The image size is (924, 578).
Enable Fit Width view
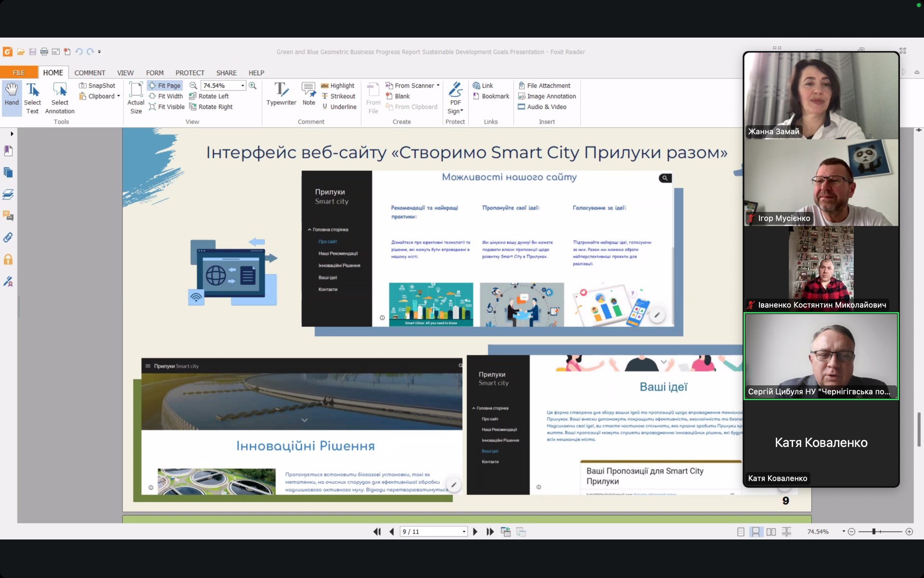(166, 96)
